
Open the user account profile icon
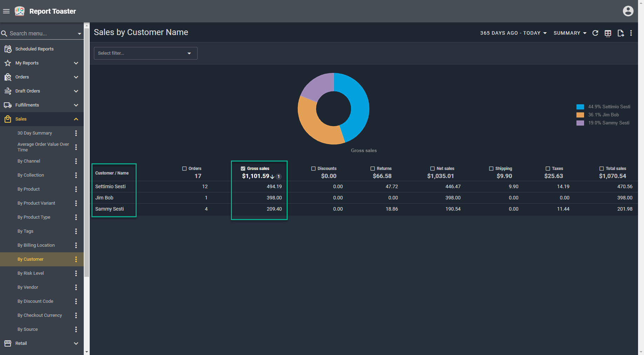(628, 11)
